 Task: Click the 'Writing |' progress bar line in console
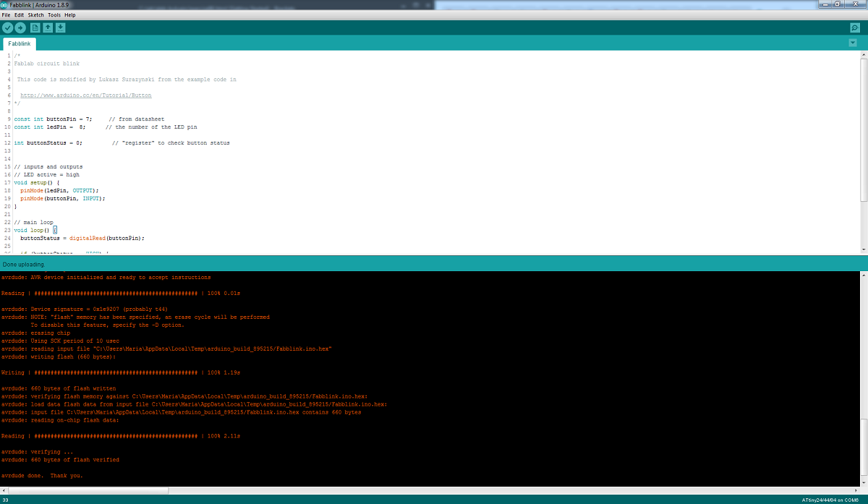pos(121,372)
